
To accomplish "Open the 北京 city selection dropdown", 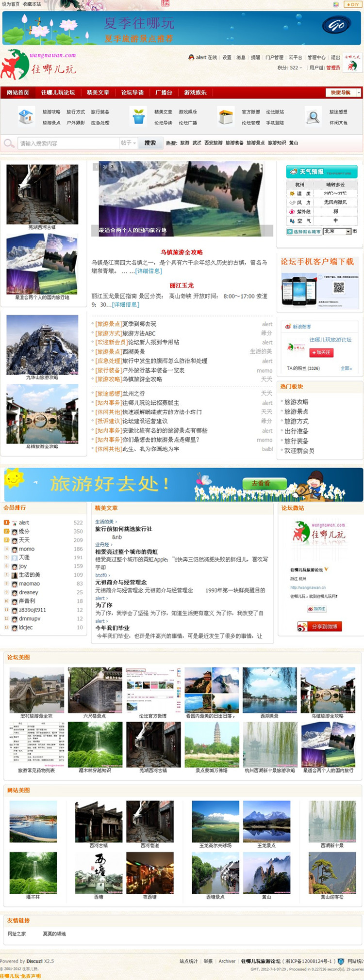I will (337, 232).
